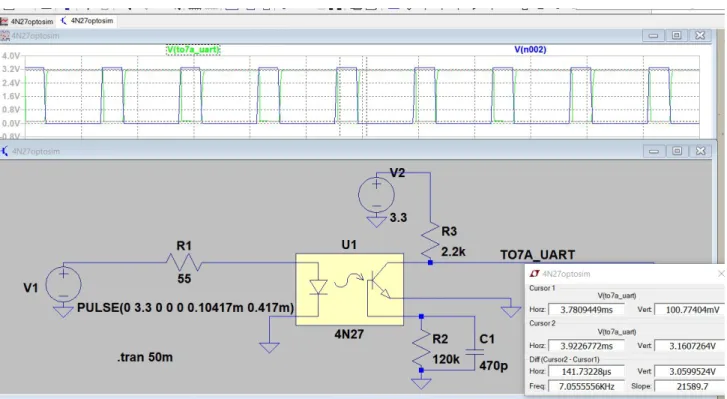Click the .tran 50m directive
Viewport: 727px width, 399px height.
(145, 357)
